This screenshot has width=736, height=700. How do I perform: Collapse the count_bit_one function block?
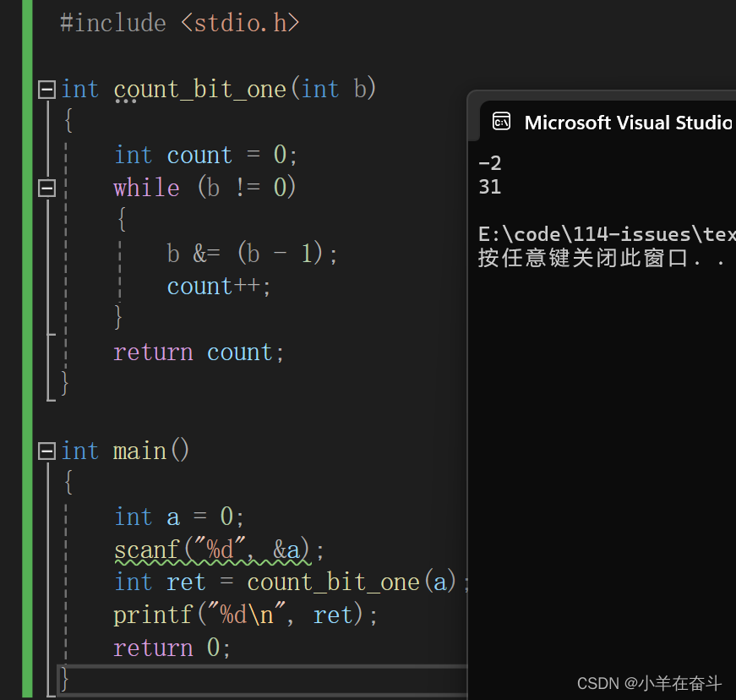click(x=46, y=90)
